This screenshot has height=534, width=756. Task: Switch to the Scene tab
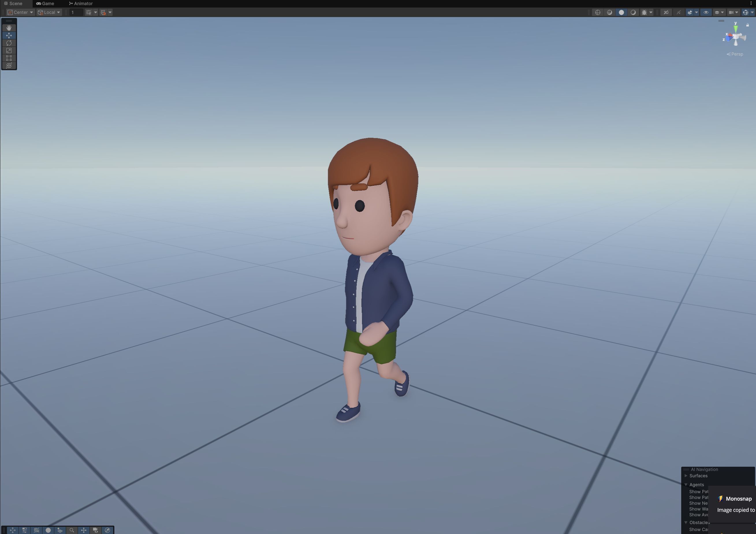[13, 4]
